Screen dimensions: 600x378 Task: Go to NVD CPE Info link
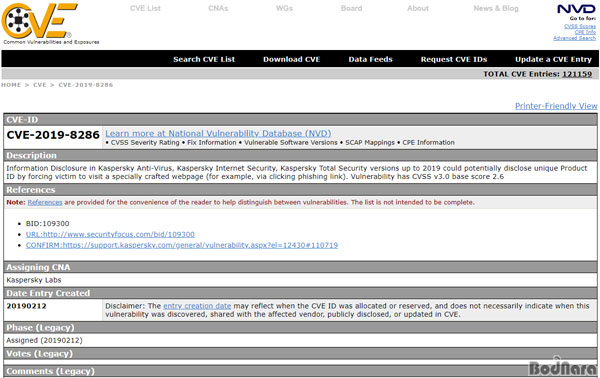[585, 32]
